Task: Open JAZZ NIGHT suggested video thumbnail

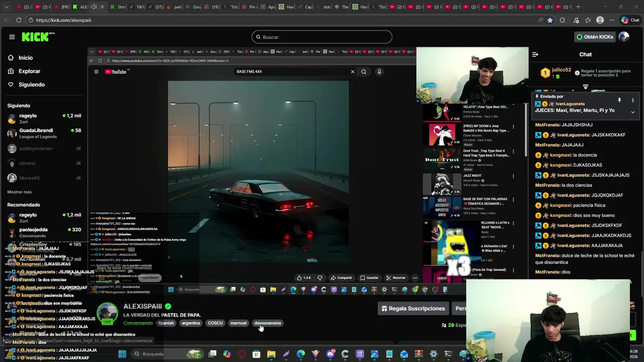Action: click(x=442, y=184)
